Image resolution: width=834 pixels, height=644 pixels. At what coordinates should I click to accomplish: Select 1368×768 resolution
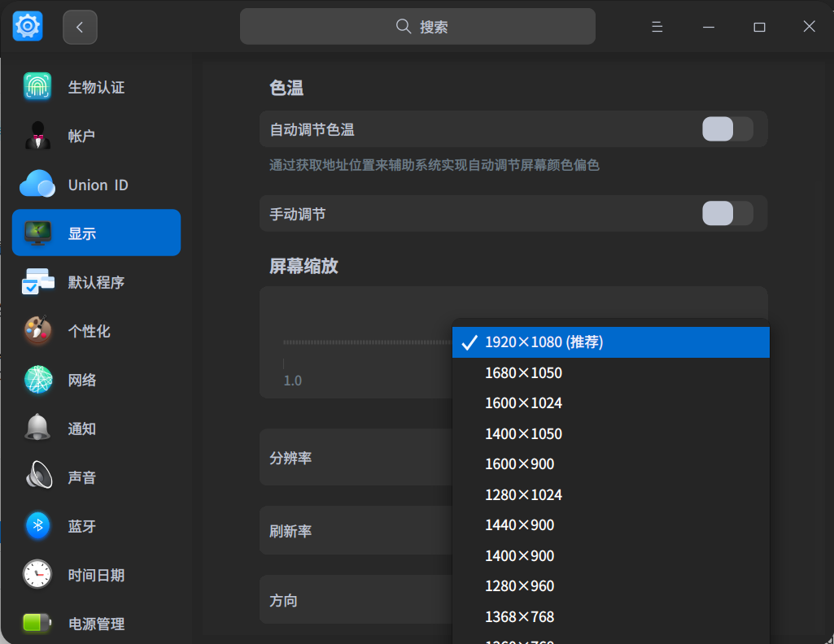[x=610, y=617]
